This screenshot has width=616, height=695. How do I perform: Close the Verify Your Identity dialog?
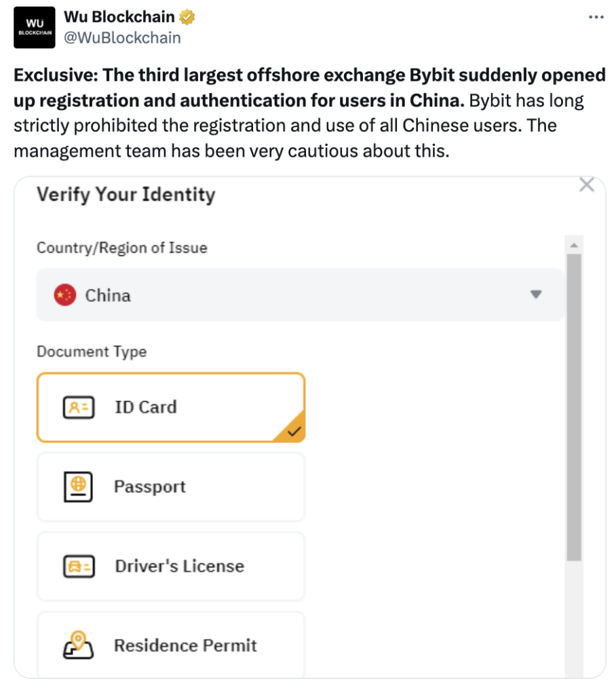coord(587,185)
